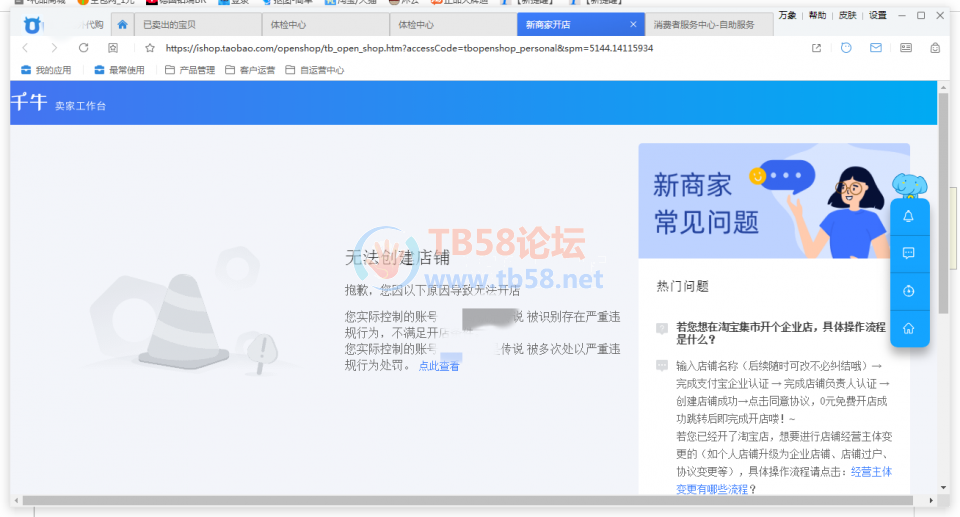Open page in external browser icon
The image size is (960, 517).
[x=816, y=48]
